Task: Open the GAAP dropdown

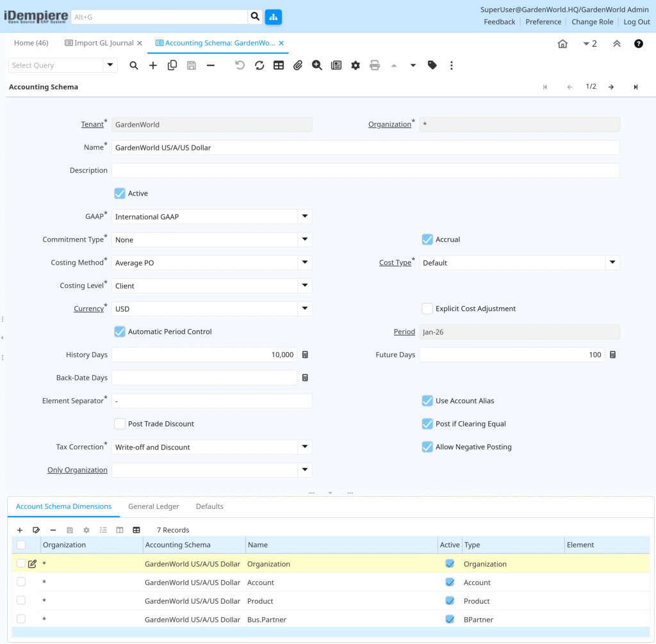Action: click(x=305, y=216)
